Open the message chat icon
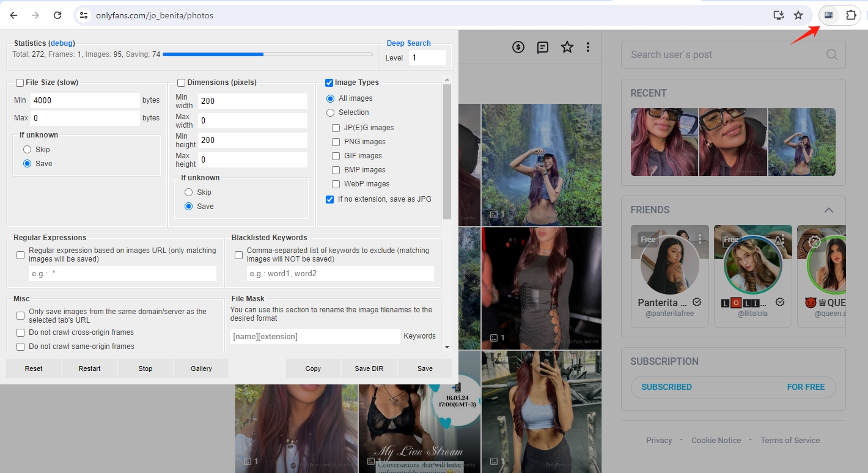The image size is (868, 473). (x=543, y=47)
